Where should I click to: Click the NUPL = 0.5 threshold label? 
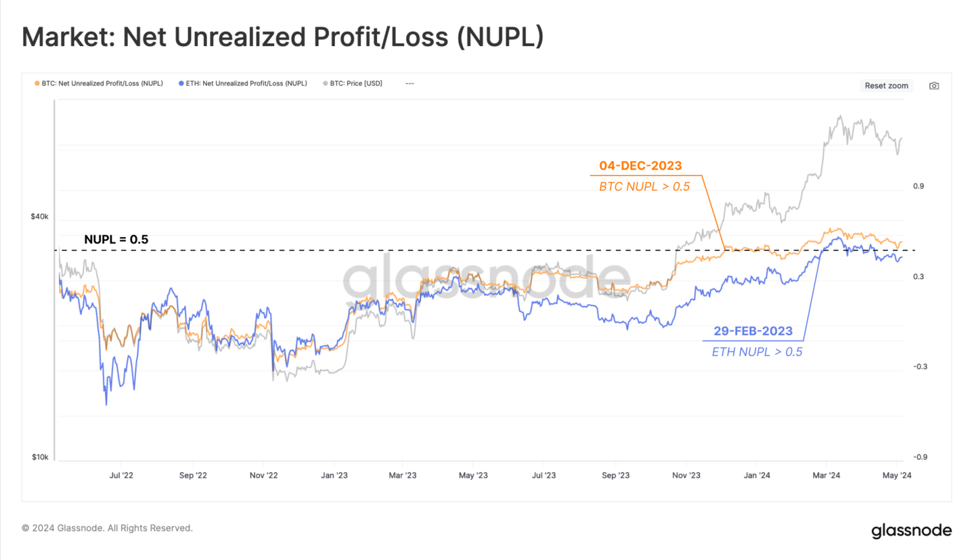[116, 239]
